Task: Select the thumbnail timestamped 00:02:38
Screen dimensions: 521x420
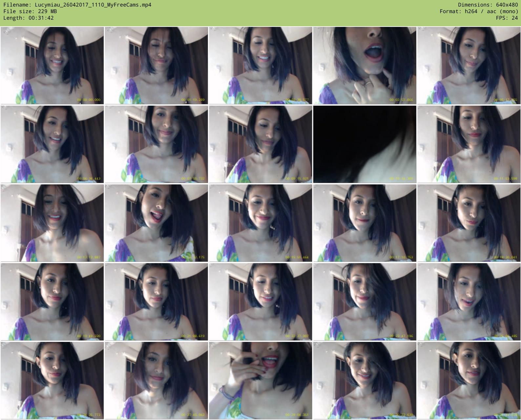Action: 260,66
